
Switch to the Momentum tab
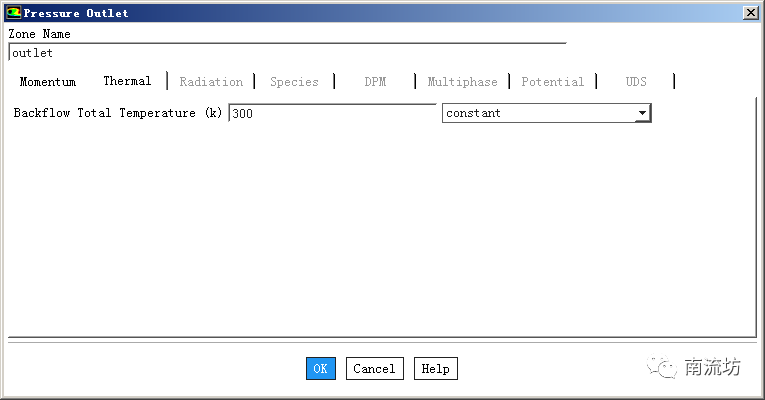[48, 81]
